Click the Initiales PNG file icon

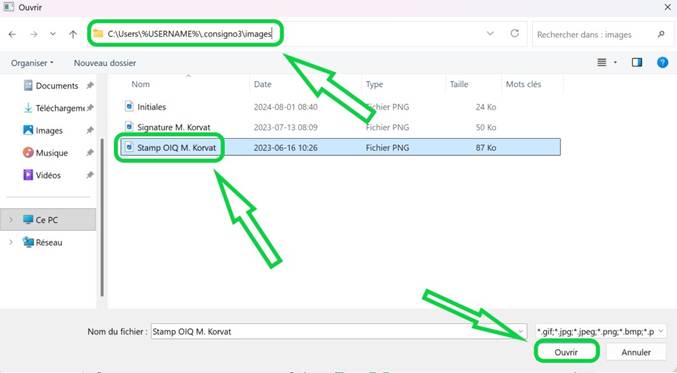pos(129,106)
